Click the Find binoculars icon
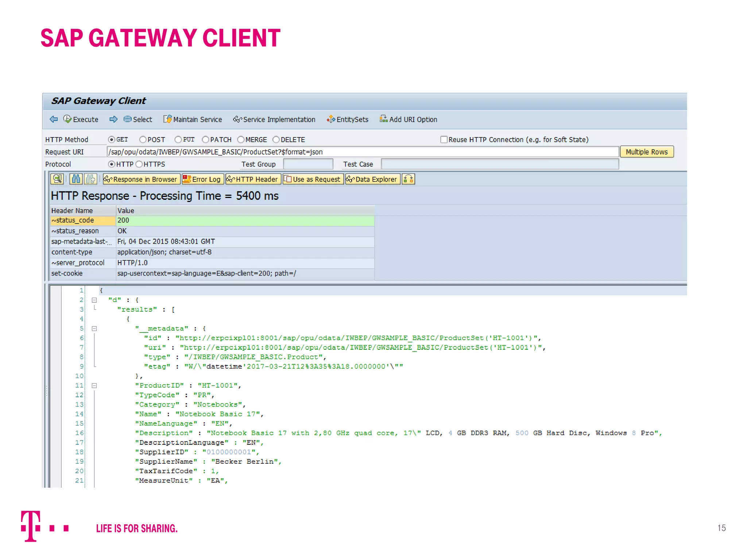This screenshot has height=560, width=747. coord(76,179)
